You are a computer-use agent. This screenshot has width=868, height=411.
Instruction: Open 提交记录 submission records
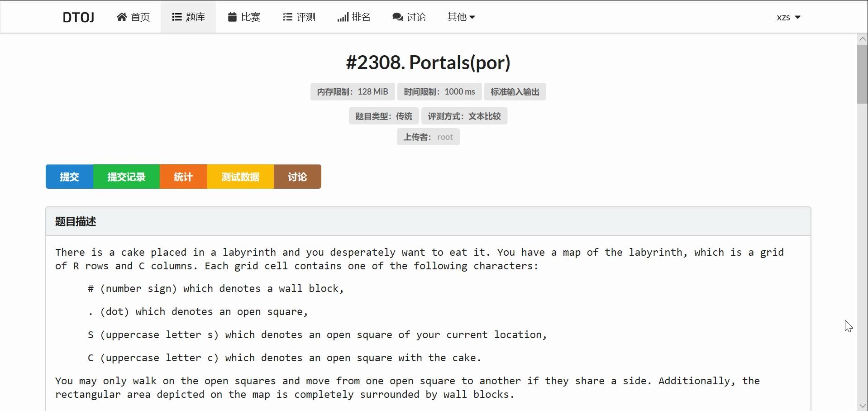(x=126, y=177)
